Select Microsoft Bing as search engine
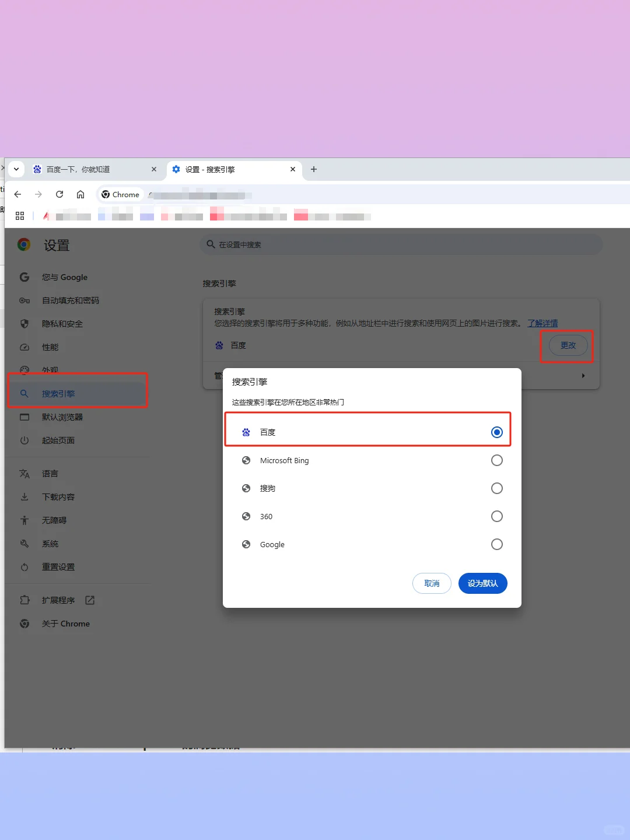 [496, 460]
